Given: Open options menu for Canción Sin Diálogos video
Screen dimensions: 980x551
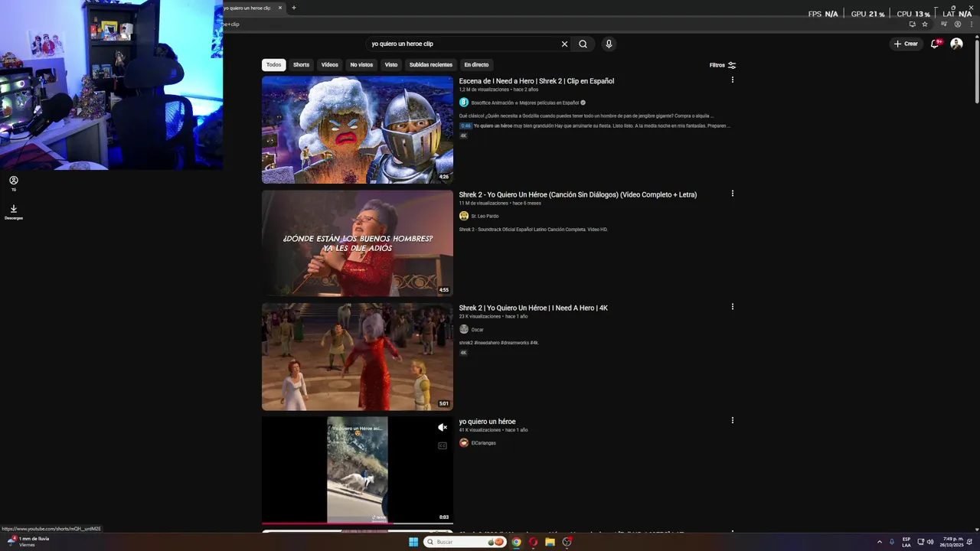Looking at the screenshot, I should (732, 194).
